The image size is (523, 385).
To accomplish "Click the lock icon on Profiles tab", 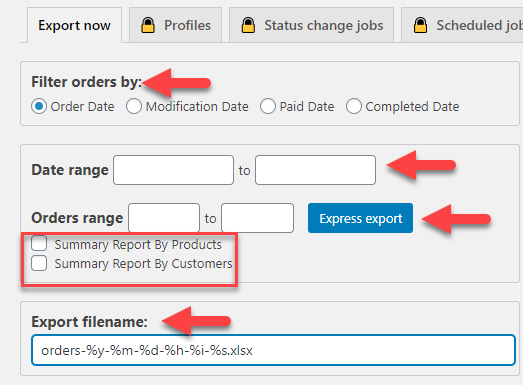I will tap(148, 25).
